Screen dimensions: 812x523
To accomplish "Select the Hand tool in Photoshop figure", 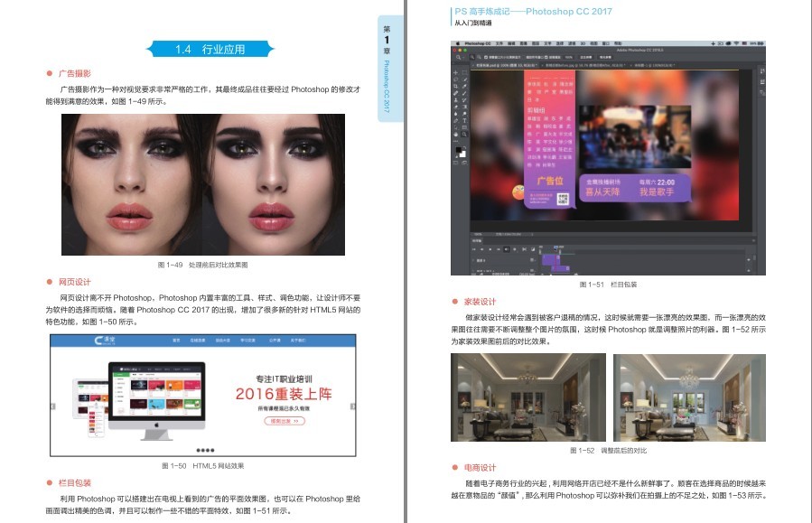I will [456, 134].
